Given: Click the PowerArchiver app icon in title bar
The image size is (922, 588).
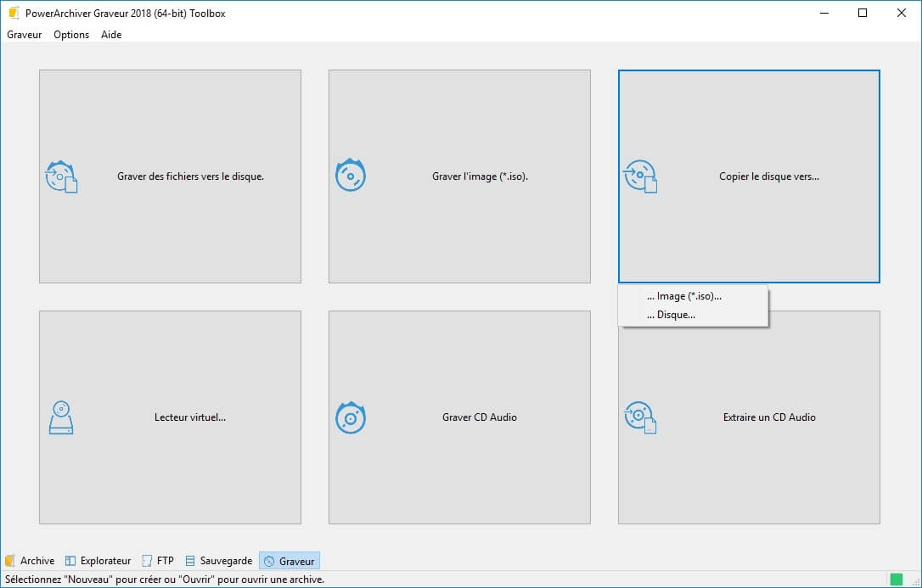Looking at the screenshot, I should (13, 13).
